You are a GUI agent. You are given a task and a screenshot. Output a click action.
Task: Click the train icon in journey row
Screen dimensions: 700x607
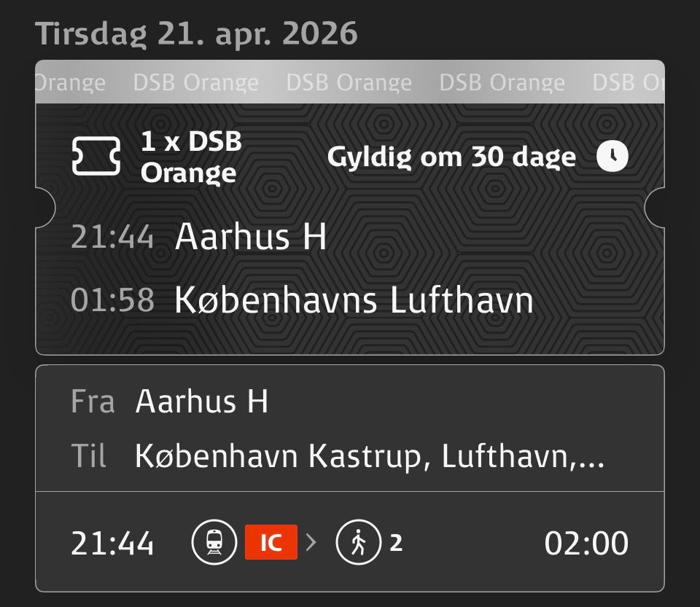coord(214,543)
